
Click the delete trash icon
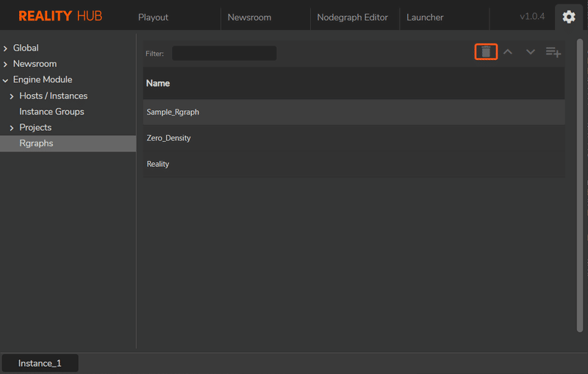click(486, 52)
